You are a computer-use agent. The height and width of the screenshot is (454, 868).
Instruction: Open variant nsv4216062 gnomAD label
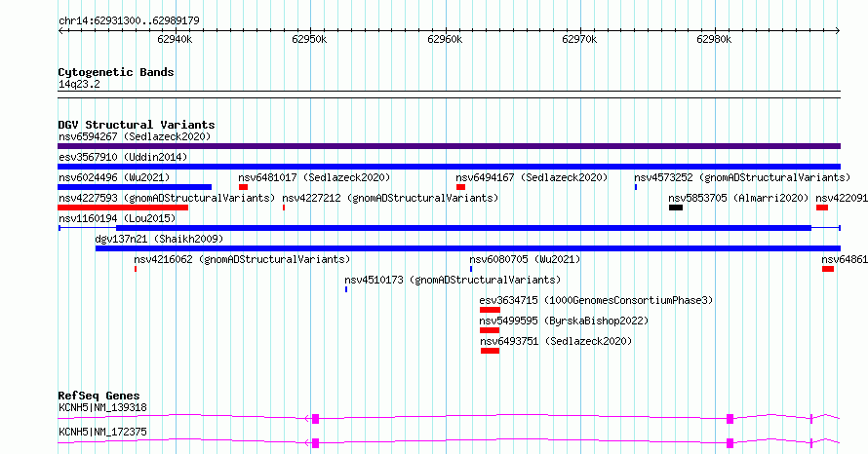click(242, 259)
